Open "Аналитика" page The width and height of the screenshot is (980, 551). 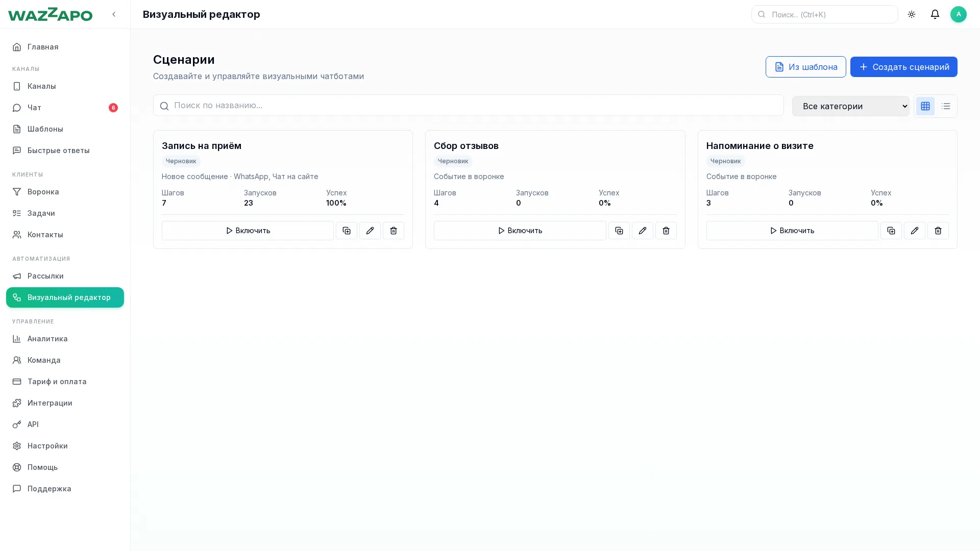pos(65,339)
